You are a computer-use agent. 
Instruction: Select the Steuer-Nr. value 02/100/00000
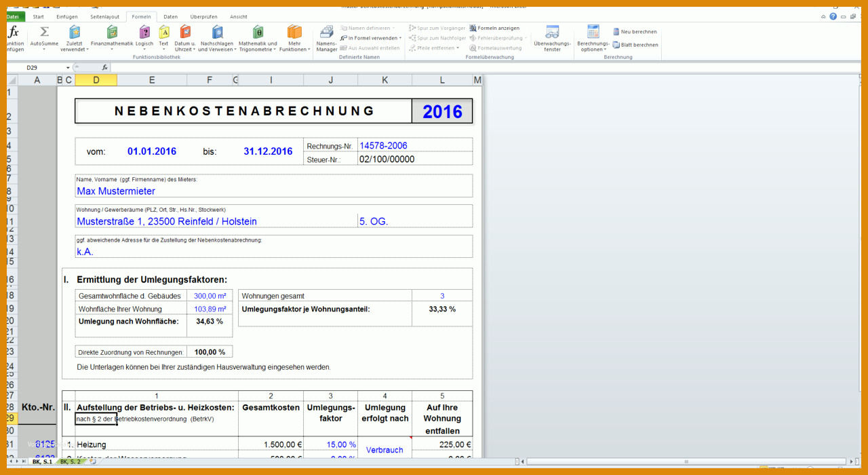tap(415, 159)
